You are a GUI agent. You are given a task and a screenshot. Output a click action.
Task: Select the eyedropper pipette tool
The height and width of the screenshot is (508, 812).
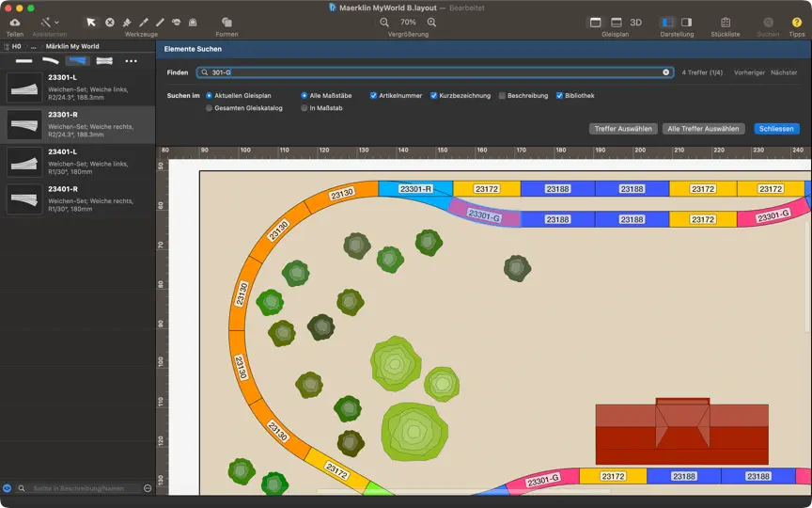pos(144,23)
